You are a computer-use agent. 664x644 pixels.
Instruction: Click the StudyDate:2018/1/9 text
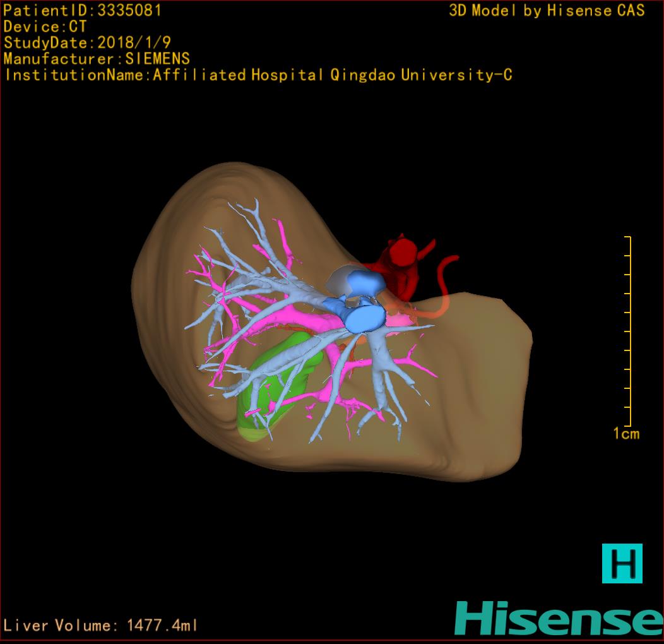coord(87,43)
